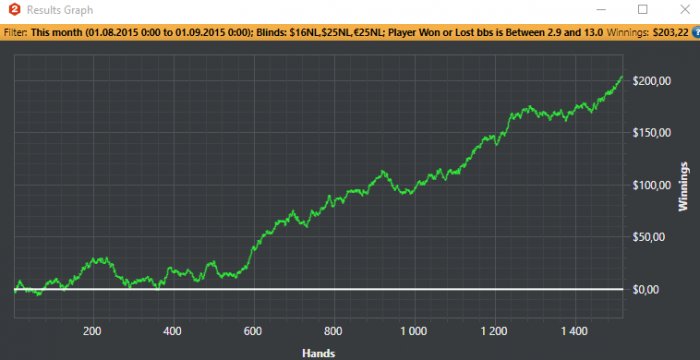Click the 600 hands axis tick label

pos(254,331)
